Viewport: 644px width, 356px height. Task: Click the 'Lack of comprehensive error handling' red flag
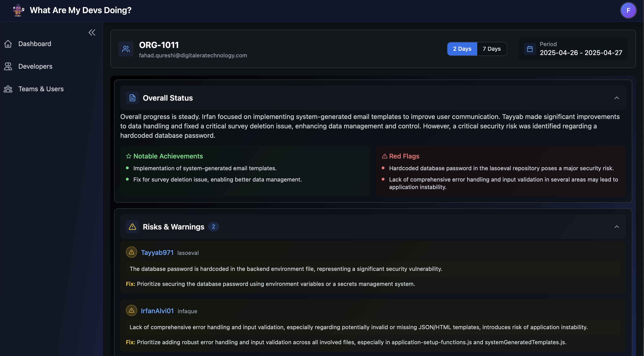click(503, 183)
